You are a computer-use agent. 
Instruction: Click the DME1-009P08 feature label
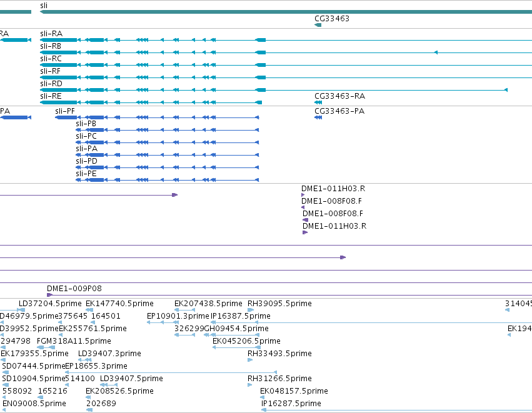point(74,289)
